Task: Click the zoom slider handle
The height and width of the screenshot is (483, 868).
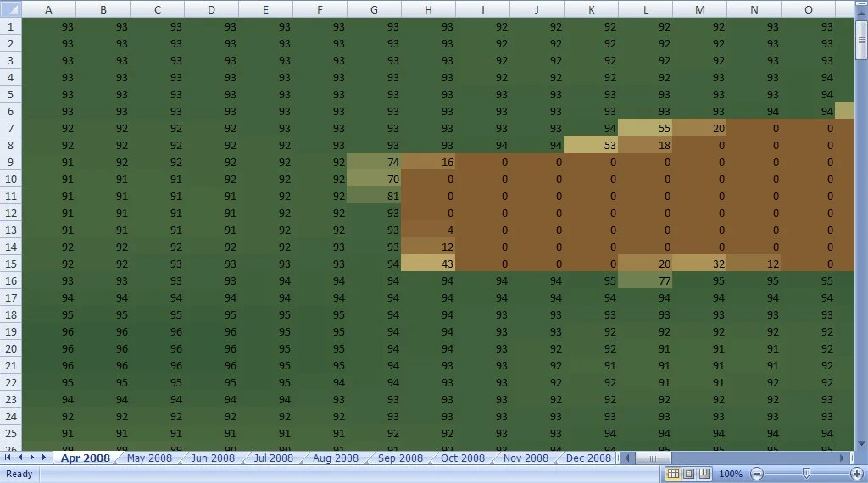Action: point(807,473)
